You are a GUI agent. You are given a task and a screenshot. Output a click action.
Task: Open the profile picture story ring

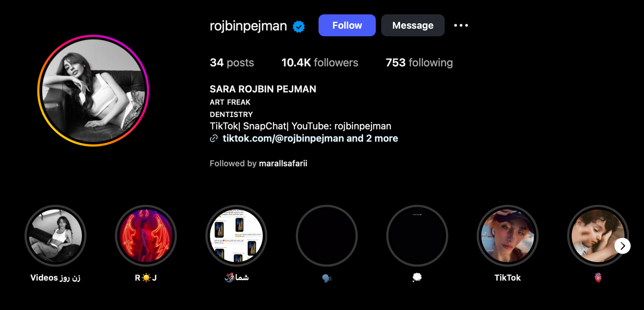[93, 90]
